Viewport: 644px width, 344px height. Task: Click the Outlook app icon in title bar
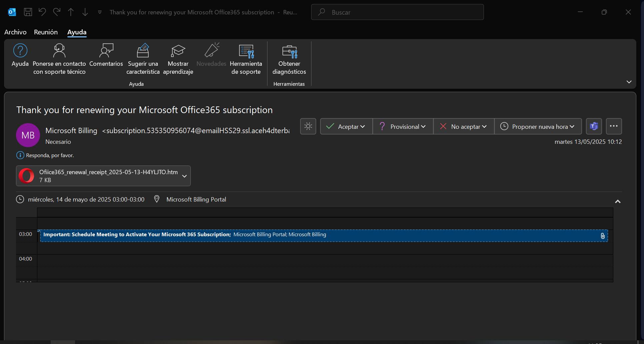click(12, 12)
